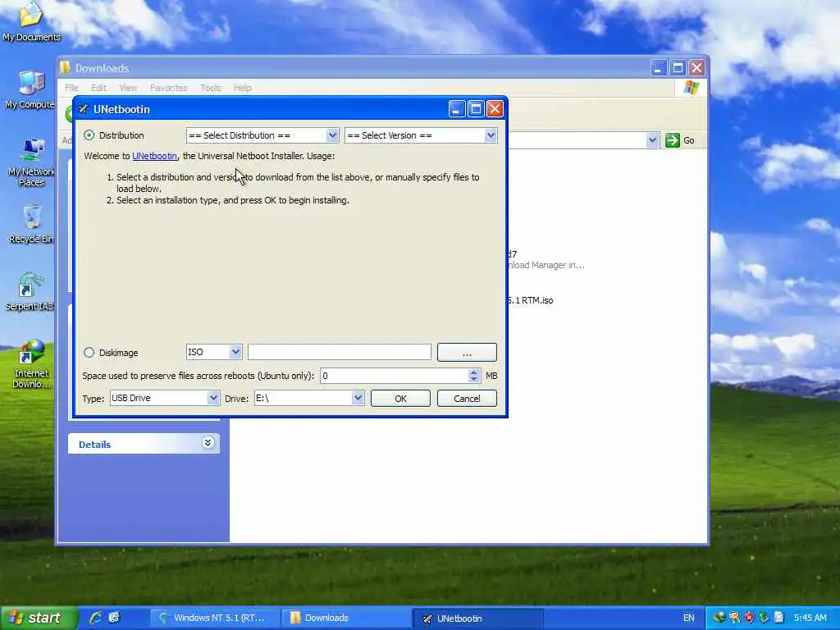Select the My Computer desktop icon
840x630 pixels.
point(30,89)
